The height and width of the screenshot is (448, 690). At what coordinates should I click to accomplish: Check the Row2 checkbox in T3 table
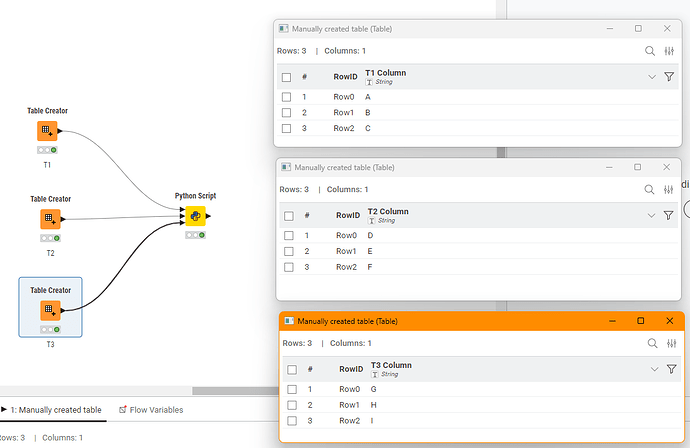[x=292, y=421]
